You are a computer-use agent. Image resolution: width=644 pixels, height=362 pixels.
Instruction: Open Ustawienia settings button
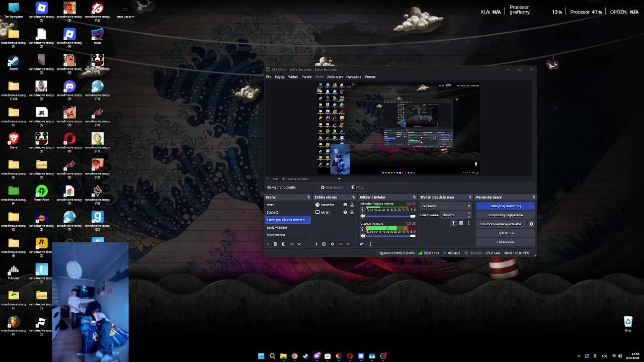point(505,242)
